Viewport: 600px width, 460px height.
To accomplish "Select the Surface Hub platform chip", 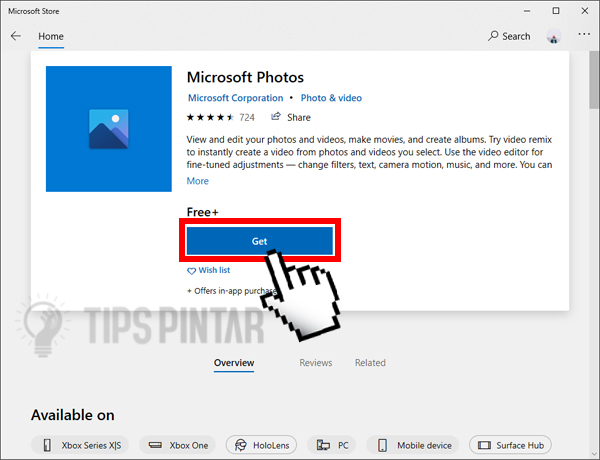I will point(510,445).
